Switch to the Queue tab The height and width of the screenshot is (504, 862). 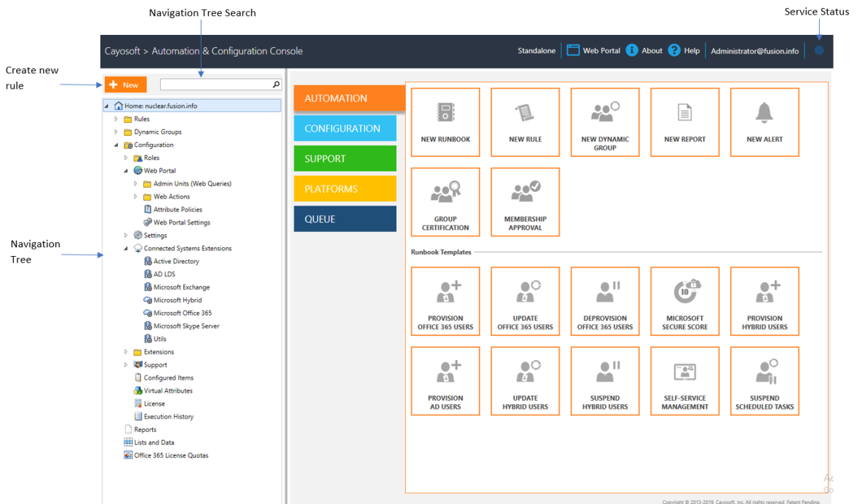click(345, 219)
